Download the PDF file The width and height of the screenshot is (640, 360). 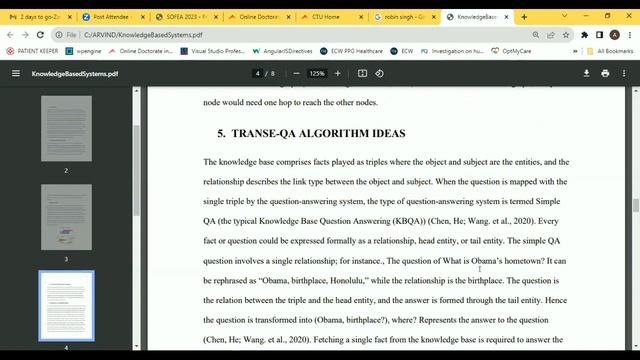(587, 73)
